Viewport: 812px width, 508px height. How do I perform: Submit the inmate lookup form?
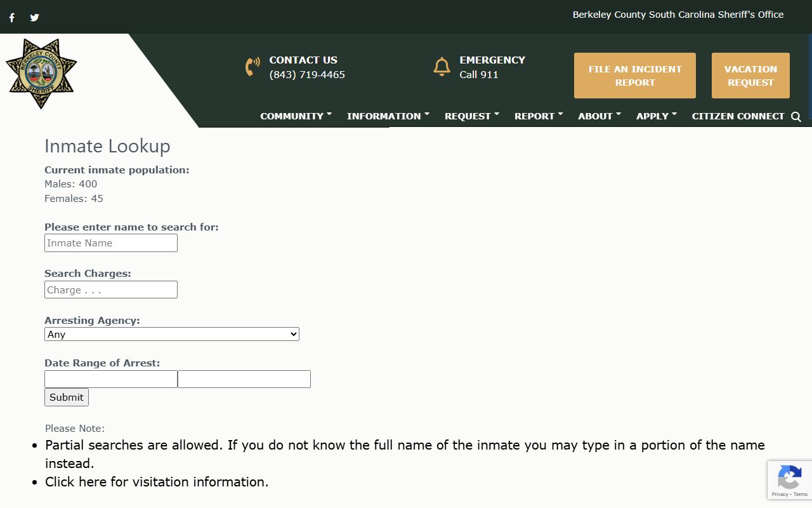[x=67, y=398]
